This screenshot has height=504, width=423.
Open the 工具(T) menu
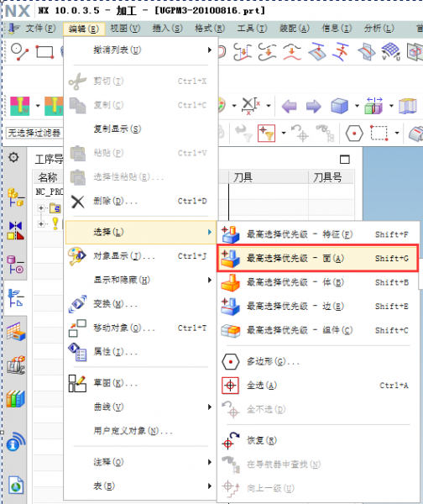252,29
